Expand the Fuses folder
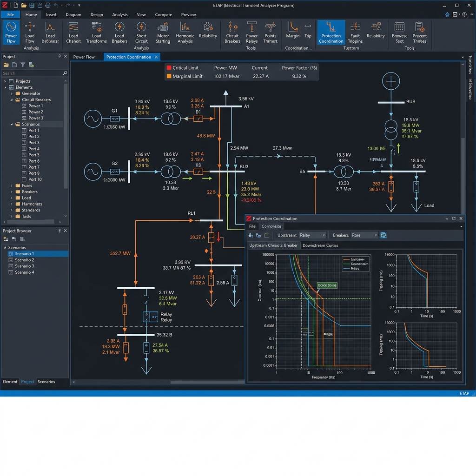The width and height of the screenshot is (476, 476). coord(12,185)
